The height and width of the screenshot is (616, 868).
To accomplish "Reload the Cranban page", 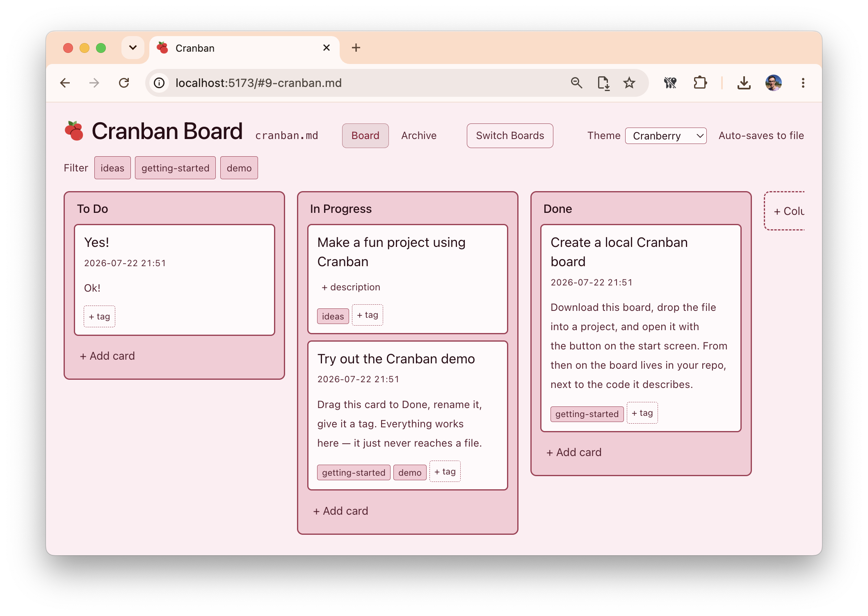I will pos(124,83).
